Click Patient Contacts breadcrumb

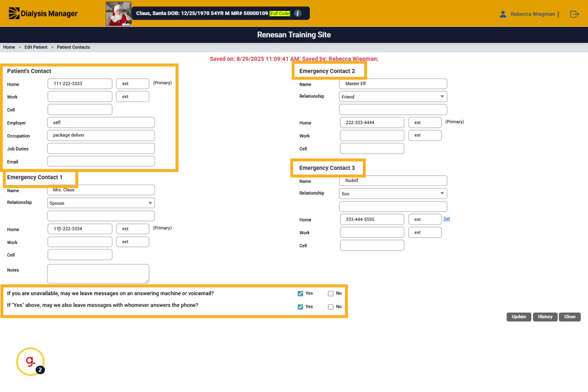click(73, 47)
